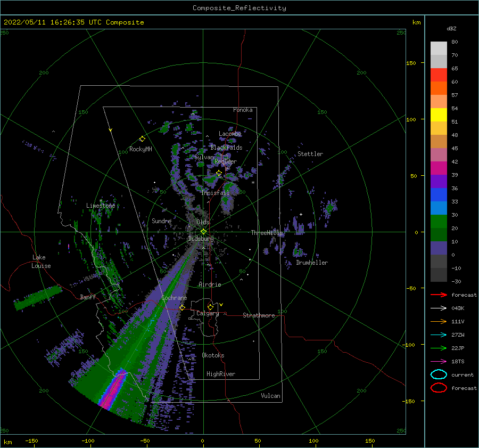Click the Banff map label

(x=88, y=297)
